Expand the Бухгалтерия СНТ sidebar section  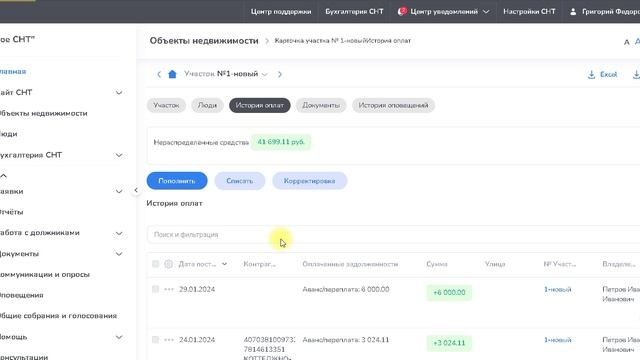tap(119, 155)
